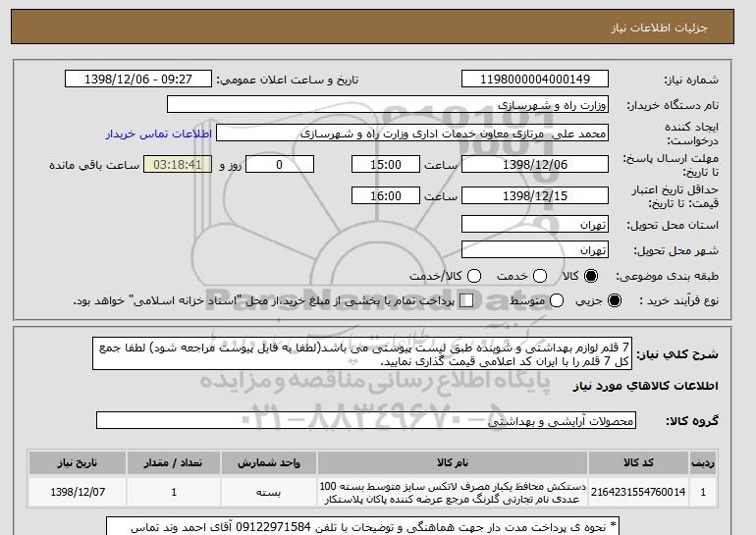
Task: Select the کالا/خدمت category radio button
Action: 474,276
